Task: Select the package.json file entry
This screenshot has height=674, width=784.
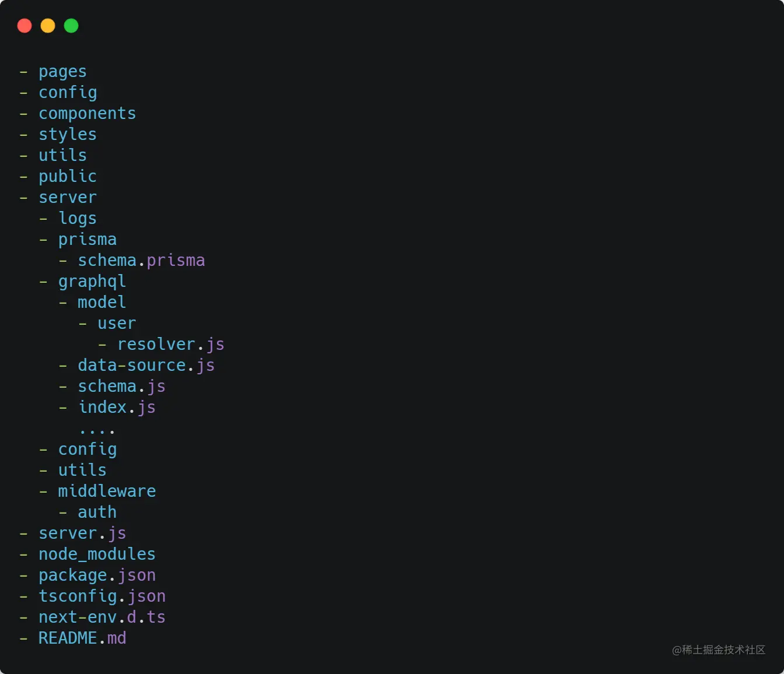Action: click(97, 575)
